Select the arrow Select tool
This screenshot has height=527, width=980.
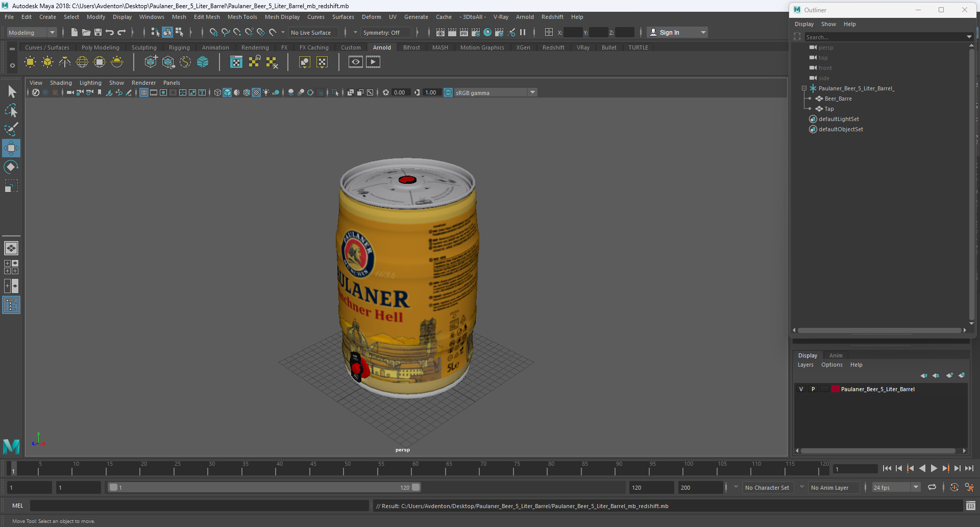click(11, 91)
